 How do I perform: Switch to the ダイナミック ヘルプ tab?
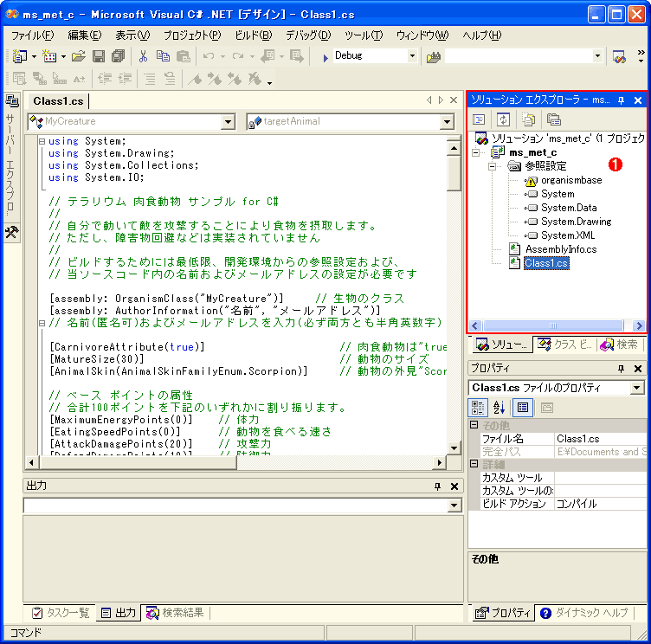point(584,613)
